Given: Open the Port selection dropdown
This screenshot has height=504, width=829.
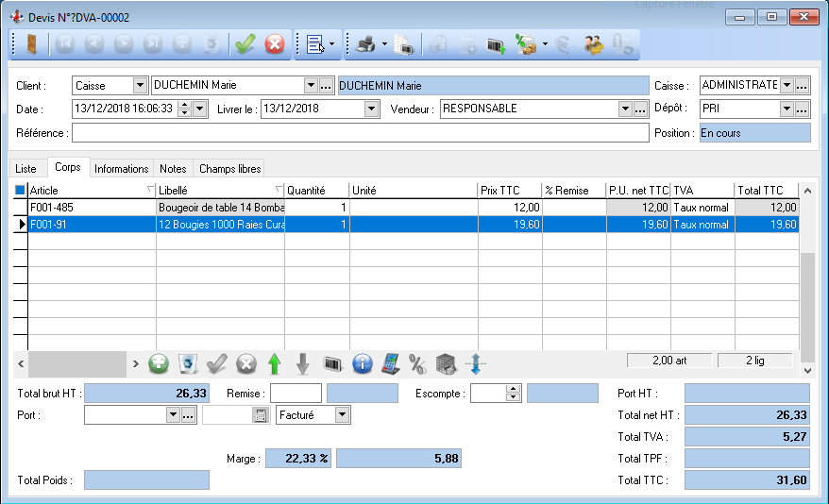Looking at the screenshot, I should pos(173,415).
